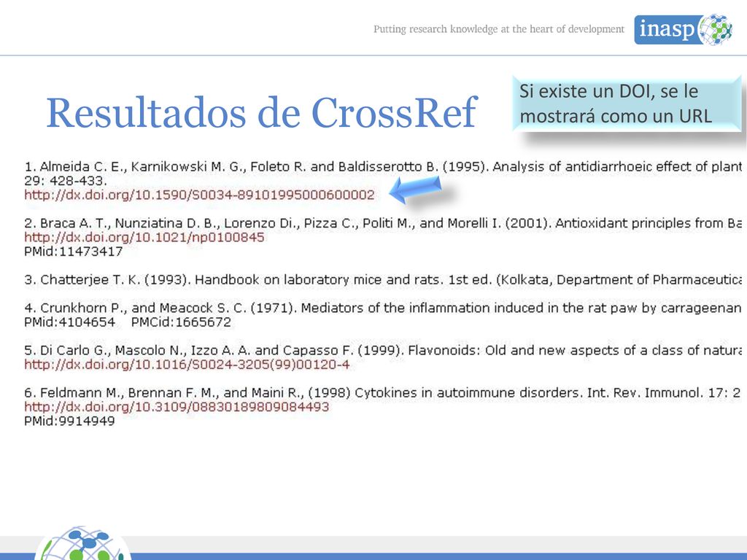Screen dimensions: 747x560
Task: Click the 'Si existe un DOI' callout box
Action: click(627, 104)
